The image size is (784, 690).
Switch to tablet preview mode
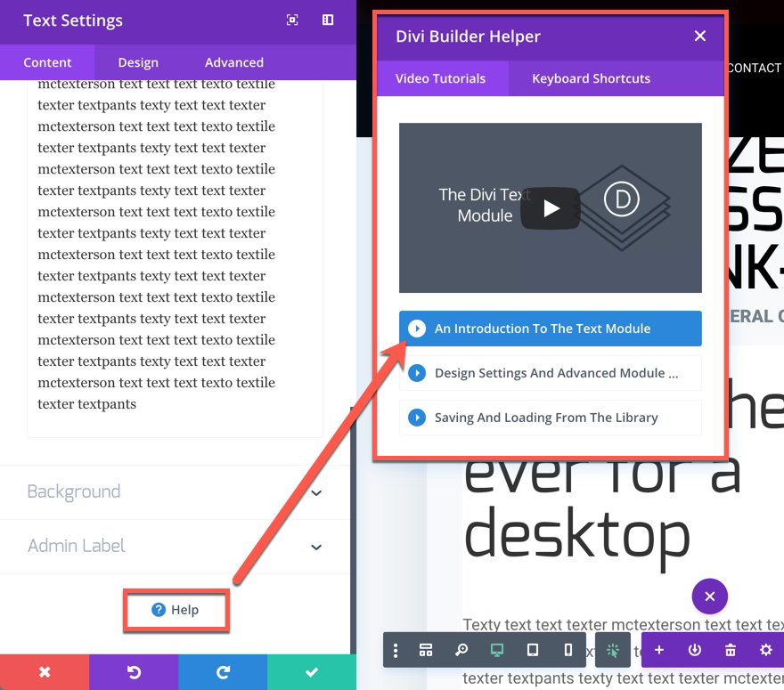(x=533, y=651)
